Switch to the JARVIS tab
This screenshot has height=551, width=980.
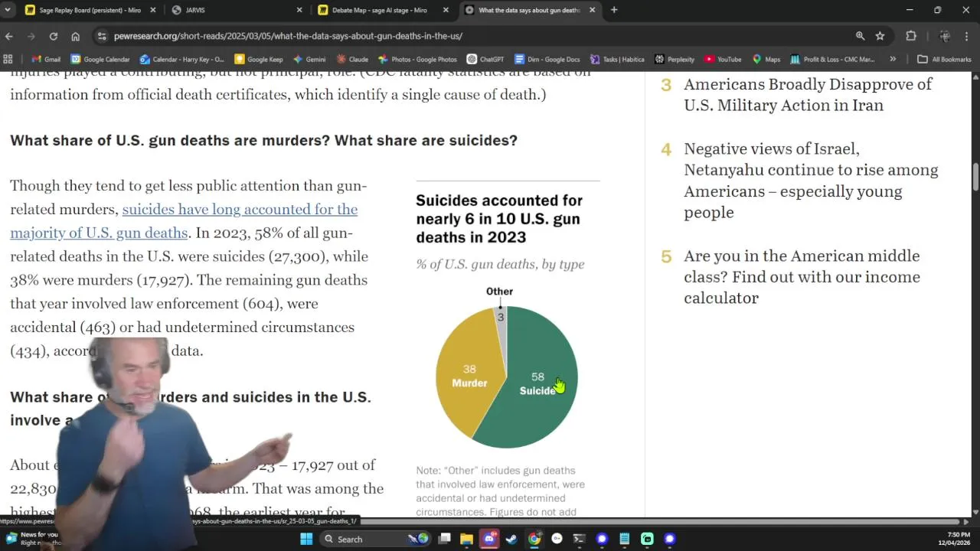pos(237,10)
